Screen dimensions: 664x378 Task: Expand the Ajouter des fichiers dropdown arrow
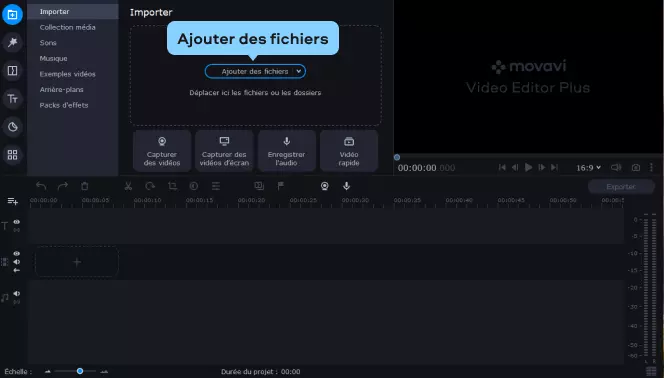[x=299, y=72]
